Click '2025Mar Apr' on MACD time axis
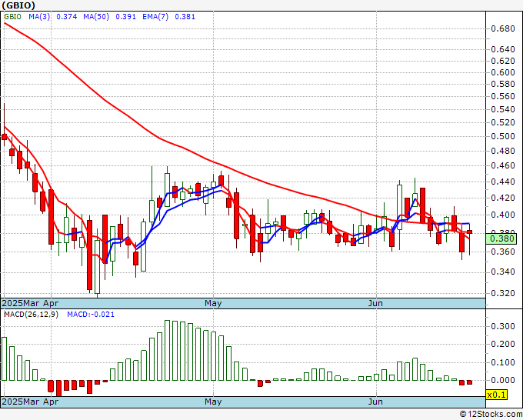This screenshot has width=523, height=420. click(30, 402)
